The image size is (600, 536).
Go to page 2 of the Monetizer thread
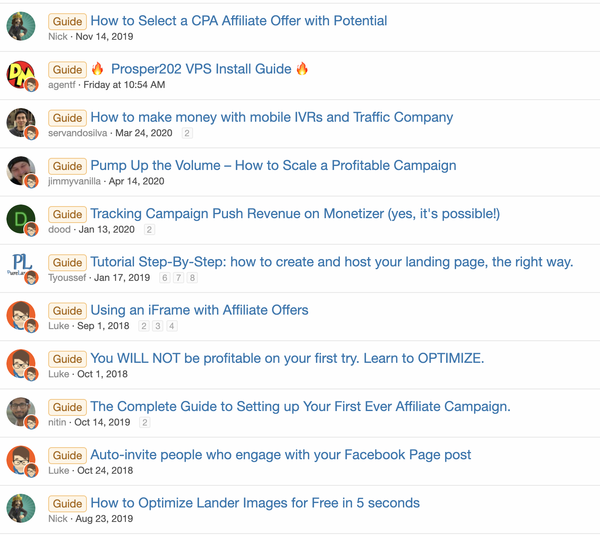tap(149, 230)
